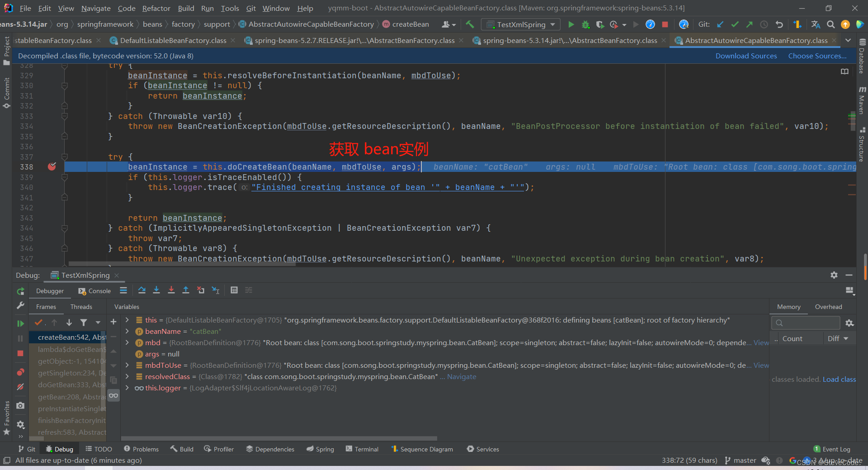
Task: Expand the 'this' variable node
Action: click(x=127, y=320)
